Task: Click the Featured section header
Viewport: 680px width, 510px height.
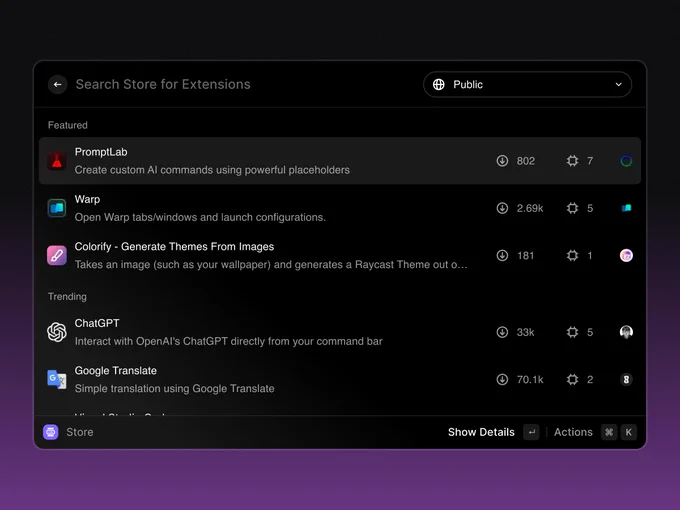Action: pyautogui.click(x=68, y=125)
